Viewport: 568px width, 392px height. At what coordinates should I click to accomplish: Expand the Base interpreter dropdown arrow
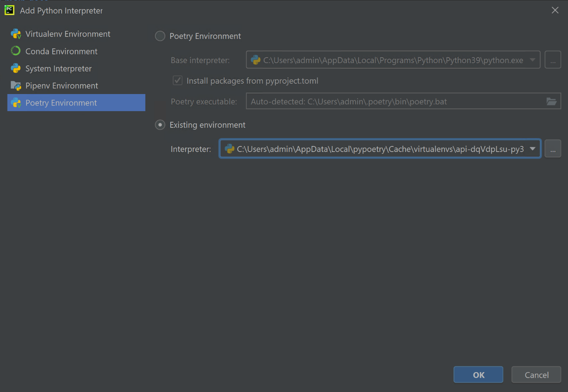tap(533, 60)
